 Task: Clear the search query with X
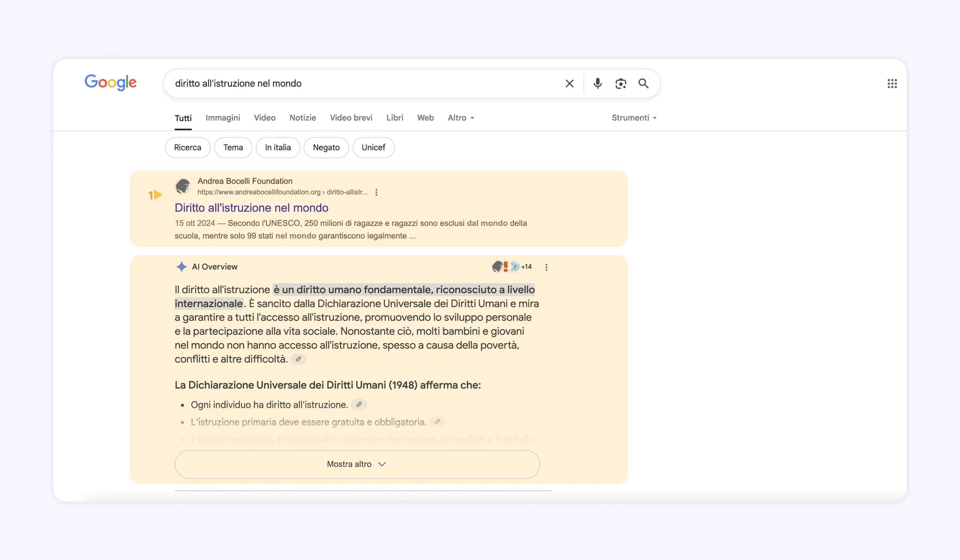569,83
